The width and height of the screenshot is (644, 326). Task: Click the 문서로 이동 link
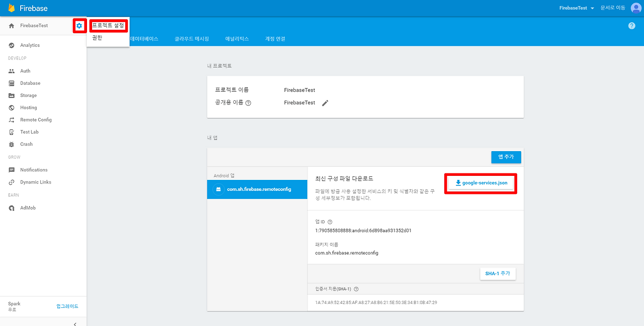pos(613,8)
